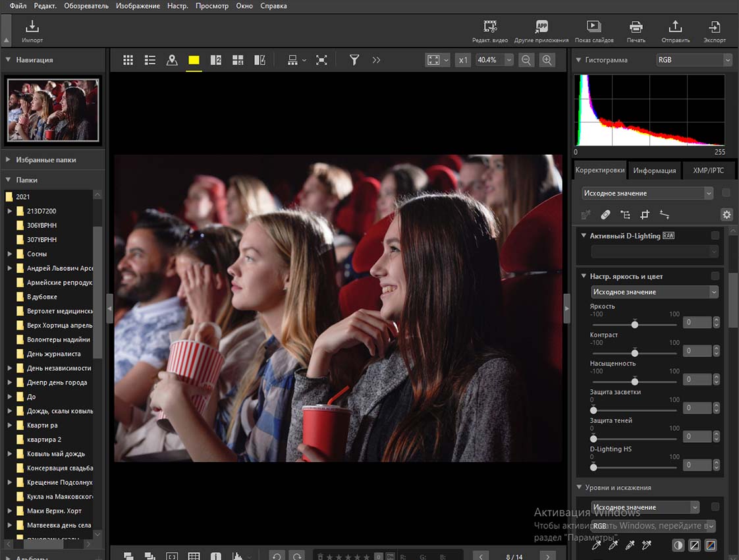Switch to thumbnail grid view
This screenshot has height=560, width=739.
(128, 60)
